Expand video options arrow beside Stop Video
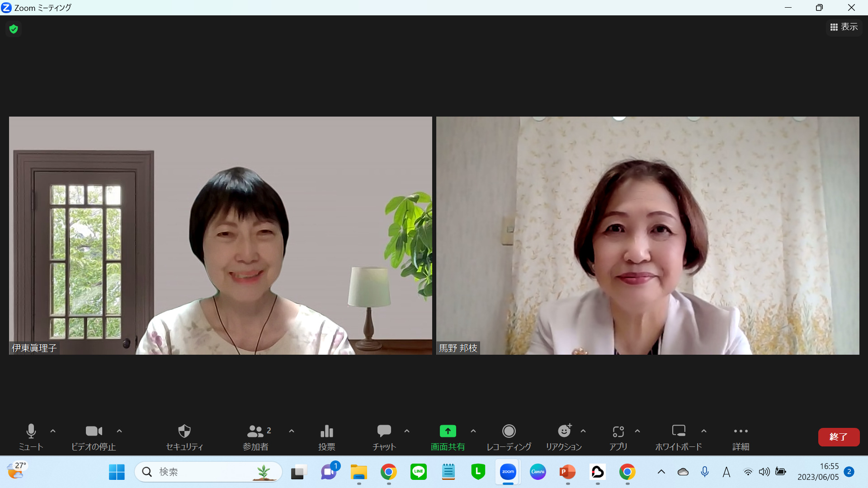This screenshot has width=868, height=488. (119, 431)
